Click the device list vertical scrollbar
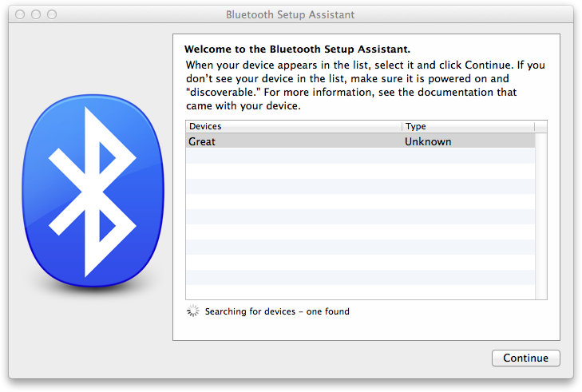This screenshot has width=582, height=392. point(540,216)
